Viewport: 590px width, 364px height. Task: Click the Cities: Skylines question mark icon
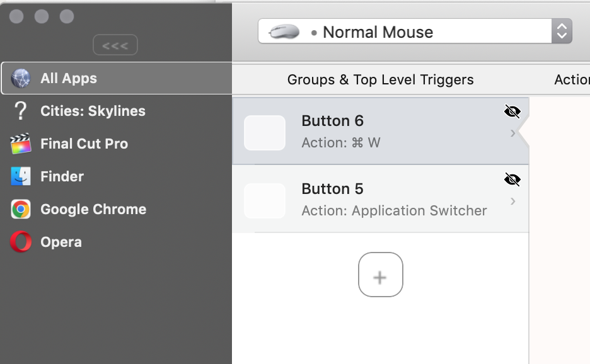coord(21,111)
